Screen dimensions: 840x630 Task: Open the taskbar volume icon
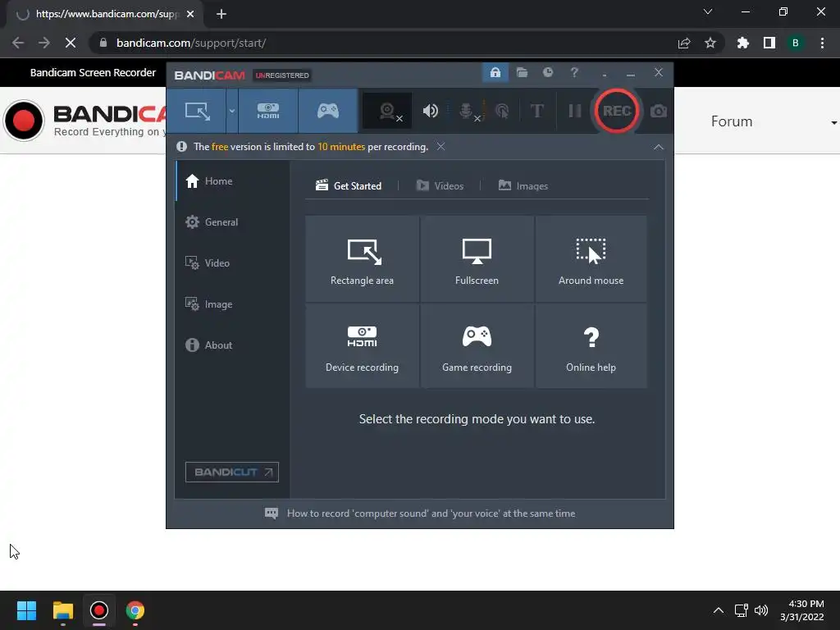pyautogui.click(x=760, y=610)
